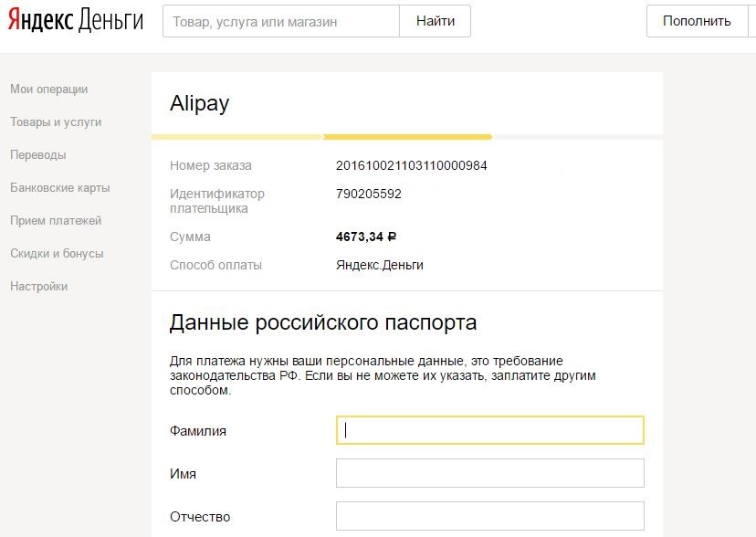
Task: Go to Товары и услуги section
Action: (56, 122)
